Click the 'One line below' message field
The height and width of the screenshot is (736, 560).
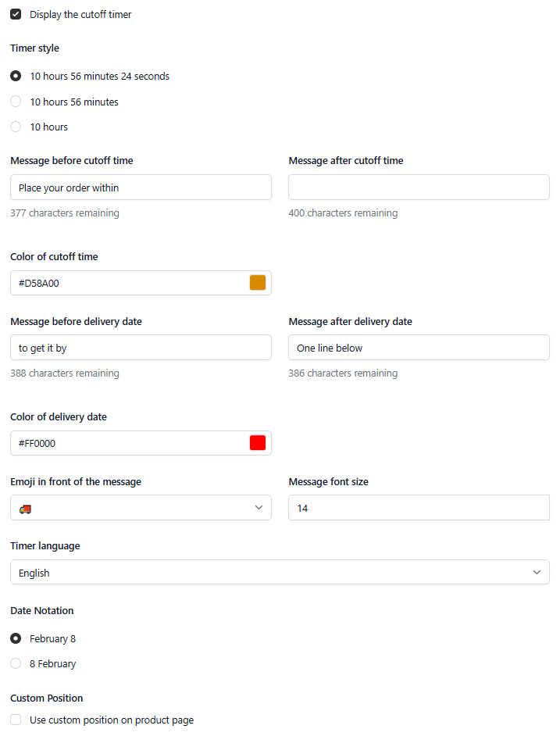pos(419,348)
